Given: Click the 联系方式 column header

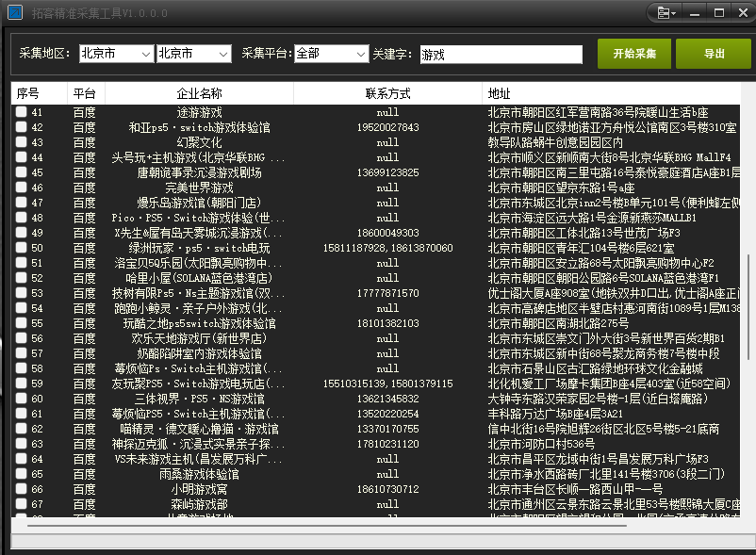Looking at the screenshot, I should click(x=387, y=94).
